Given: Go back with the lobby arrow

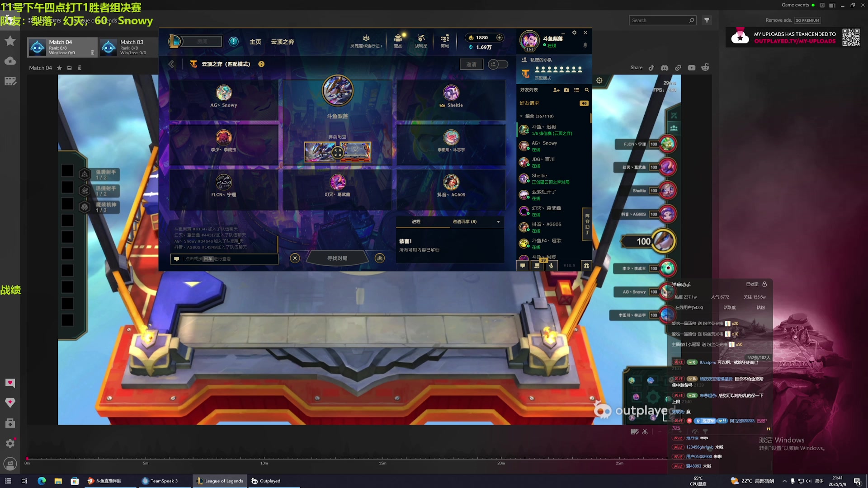Looking at the screenshot, I should 171,64.
